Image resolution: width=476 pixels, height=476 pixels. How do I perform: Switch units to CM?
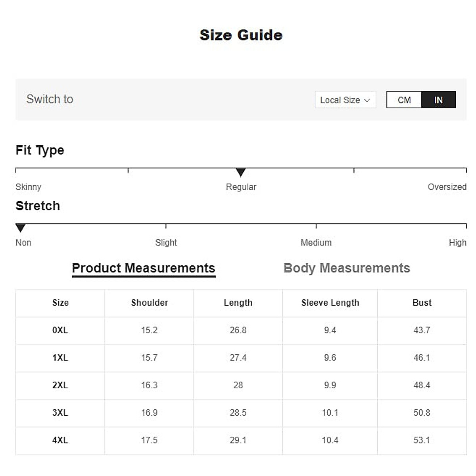pyautogui.click(x=404, y=100)
